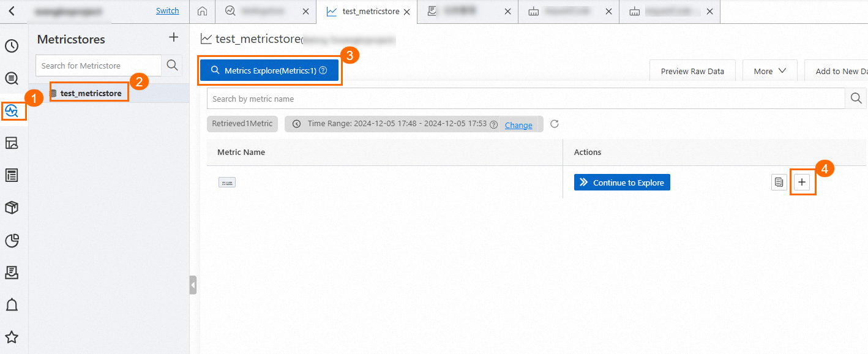Click the Metric Name column header
868x354 pixels.
[241, 152]
